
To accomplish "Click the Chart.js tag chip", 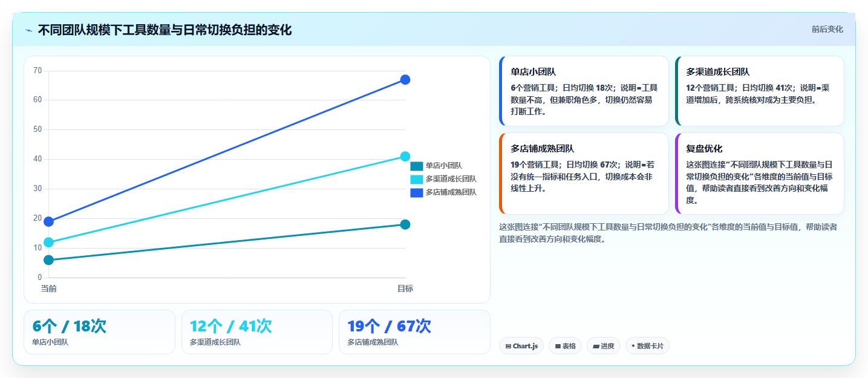I will (521, 346).
